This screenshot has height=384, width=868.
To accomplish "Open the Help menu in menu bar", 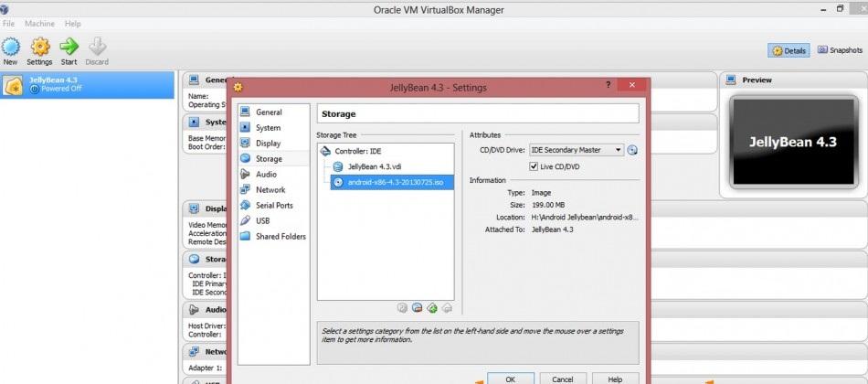I will (72, 24).
